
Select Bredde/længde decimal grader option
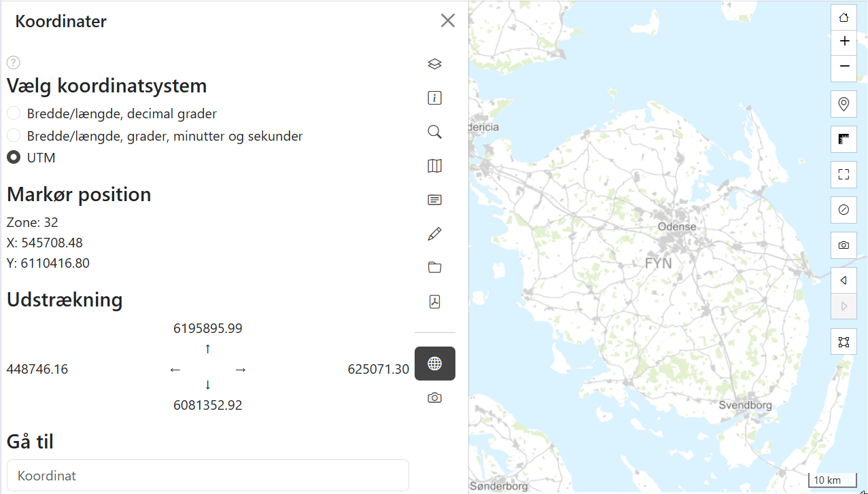(x=14, y=113)
